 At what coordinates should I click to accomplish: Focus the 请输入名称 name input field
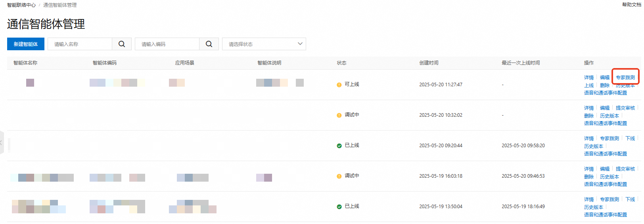pyautogui.click(x=80, y=44)
